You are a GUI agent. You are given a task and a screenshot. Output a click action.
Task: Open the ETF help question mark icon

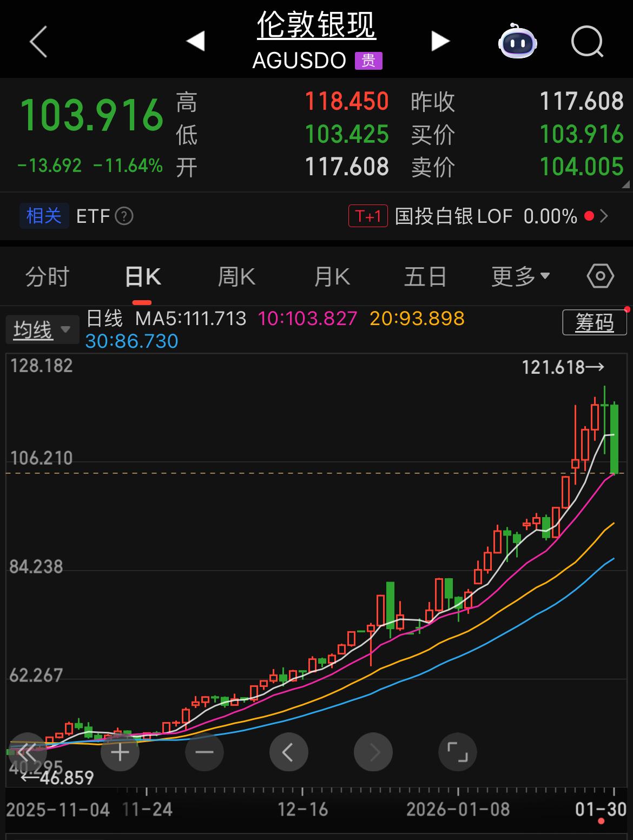(x=123, y=216)
